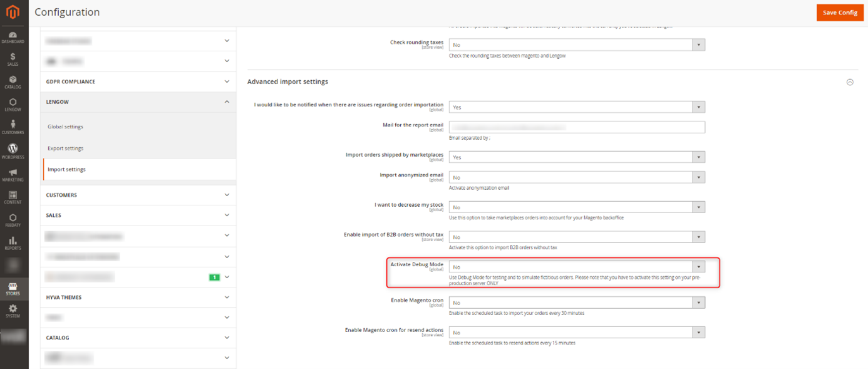Select Global settings under Lengow
Image resolution: width=868 pixels, height=369 pixels.
66,127
